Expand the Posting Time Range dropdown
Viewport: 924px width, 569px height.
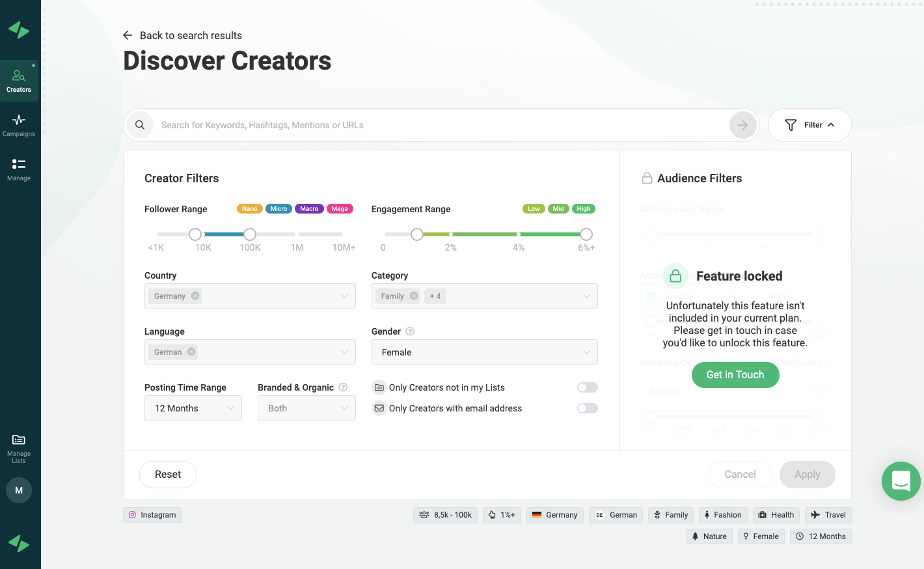click(x=193, y=408)
